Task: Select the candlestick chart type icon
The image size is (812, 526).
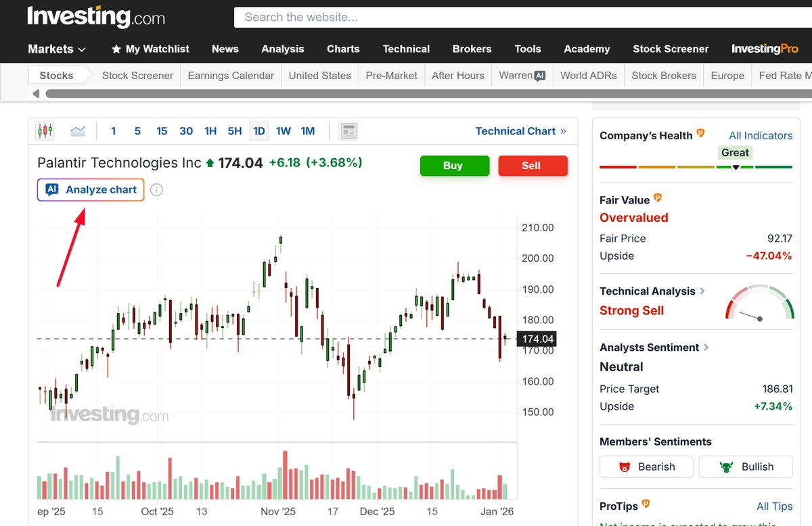Action: pos(46,130)
